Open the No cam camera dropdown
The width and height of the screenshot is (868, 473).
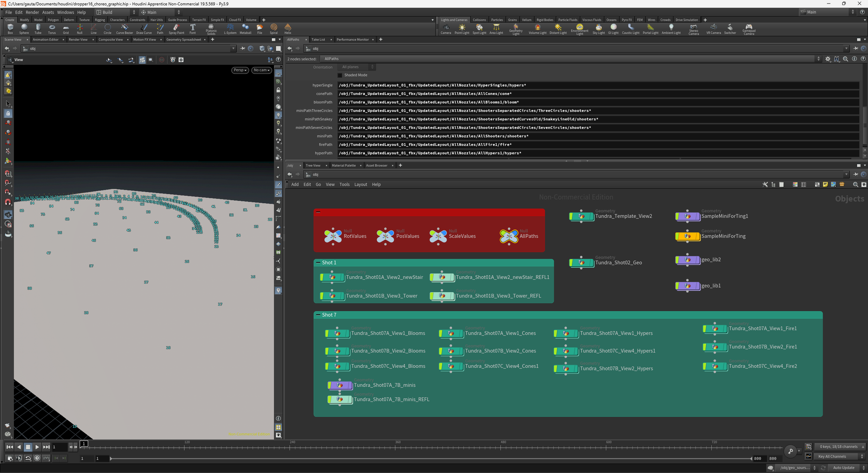coord(261,70)
